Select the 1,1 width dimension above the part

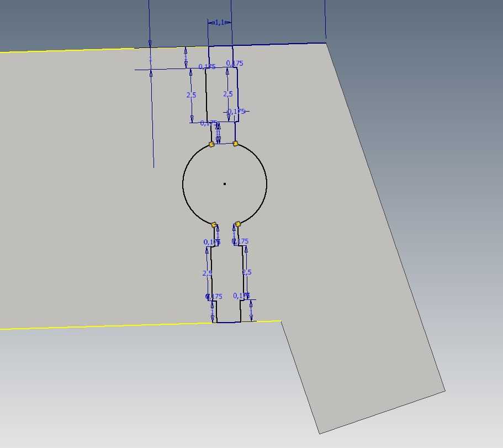coord(220,23)
